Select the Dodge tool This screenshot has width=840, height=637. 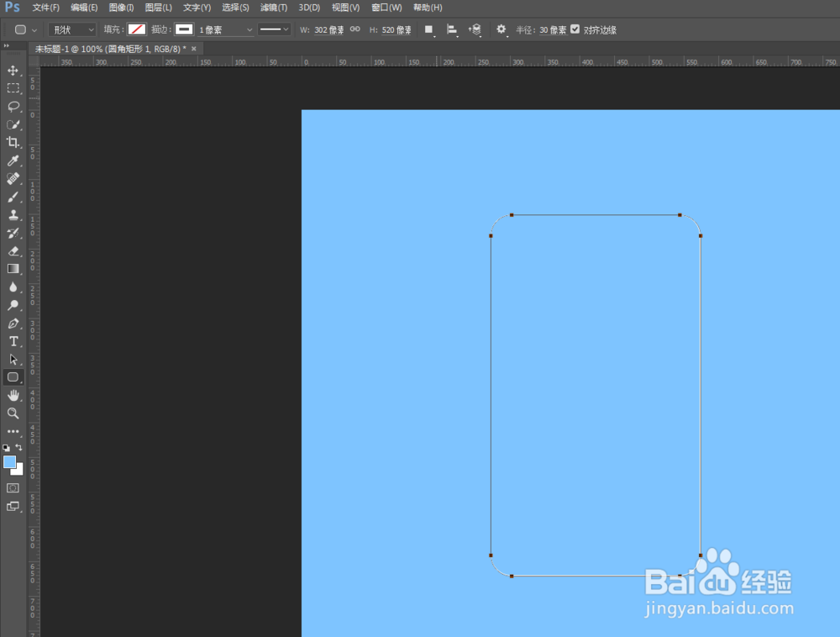13,305
